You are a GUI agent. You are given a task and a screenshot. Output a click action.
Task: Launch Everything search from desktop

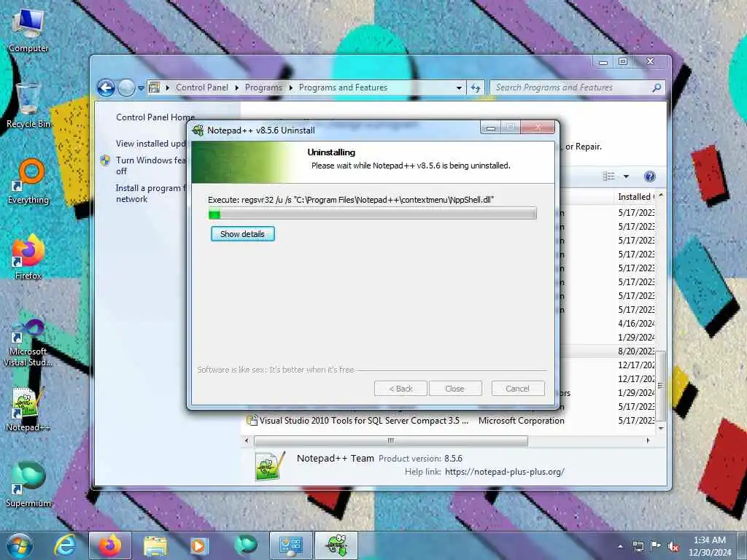pos(28,182)
